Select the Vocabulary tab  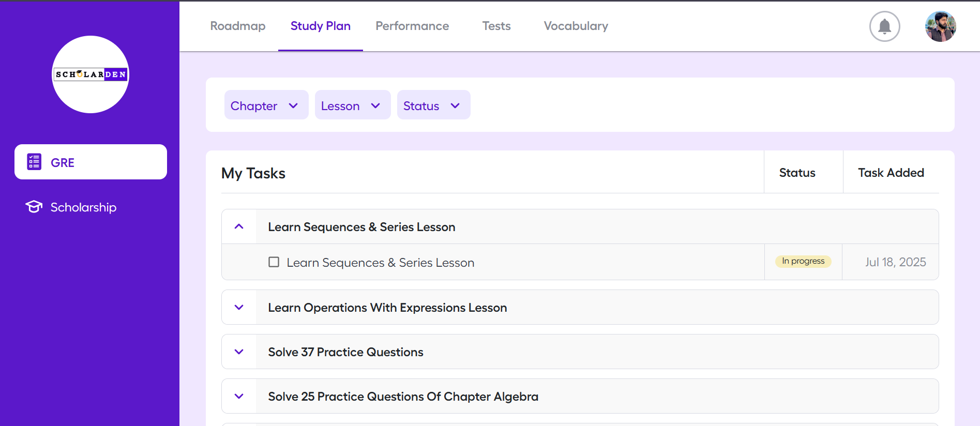point(576,26)
